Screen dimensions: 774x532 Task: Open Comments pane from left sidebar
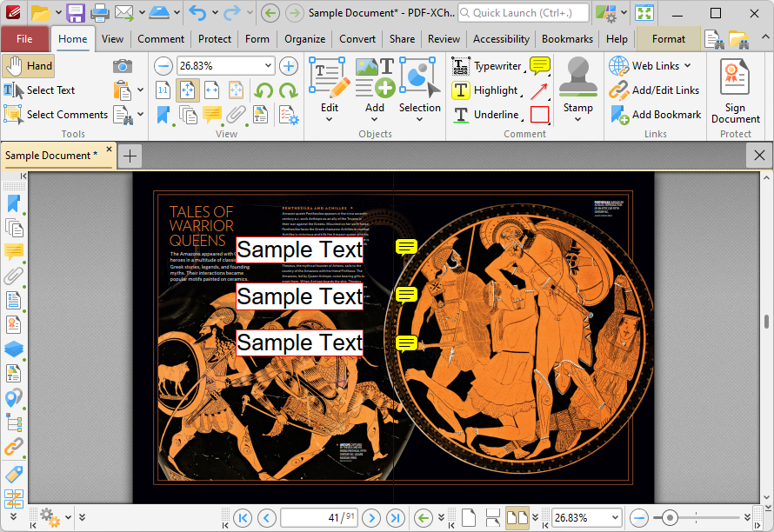point(13,252)
